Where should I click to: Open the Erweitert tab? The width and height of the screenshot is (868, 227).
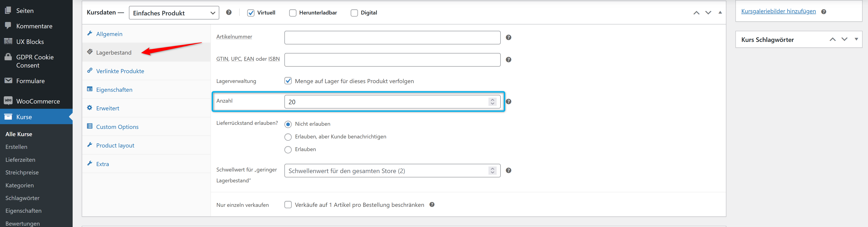(146, 108)
